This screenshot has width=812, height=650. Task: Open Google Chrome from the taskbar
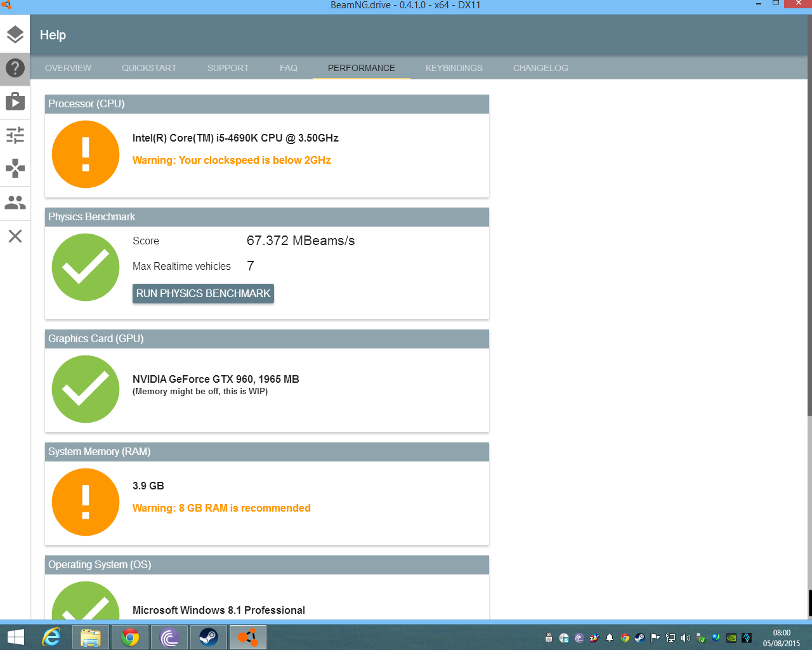[x=130, y=637]
